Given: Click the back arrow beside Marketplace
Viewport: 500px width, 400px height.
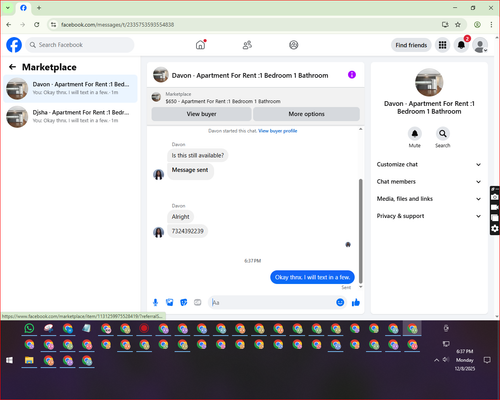Looking at the screenshot, I should (x=12, y=67).
